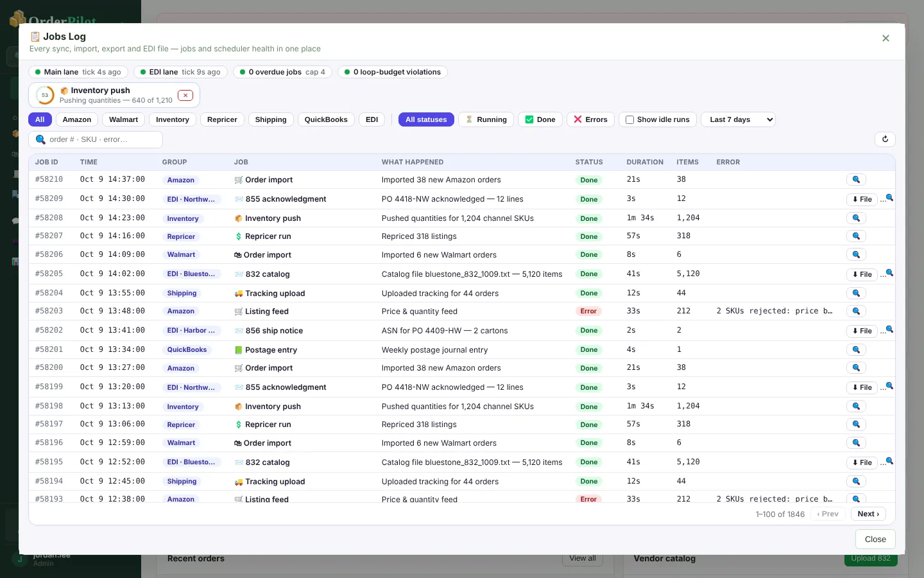
Task: Filter jobs by Walmart group
Action: (x=123, y=119)
